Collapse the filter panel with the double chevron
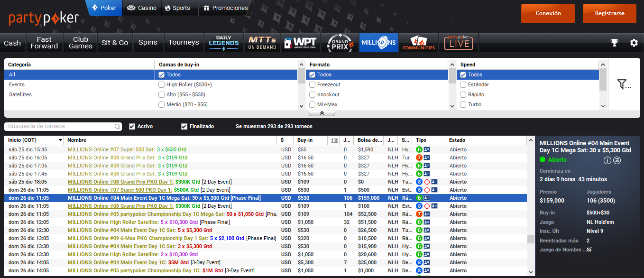 [322, 113]
